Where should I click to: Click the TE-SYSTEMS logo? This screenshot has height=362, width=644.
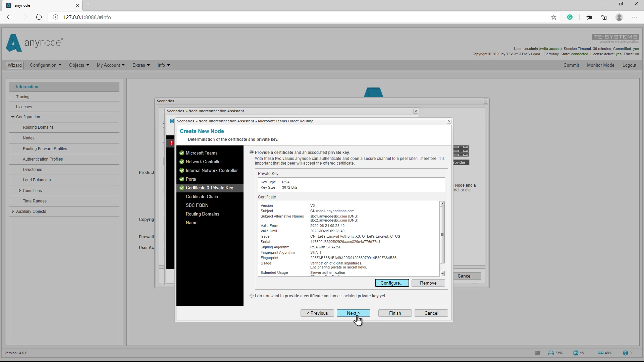click(x=615, y=38)
